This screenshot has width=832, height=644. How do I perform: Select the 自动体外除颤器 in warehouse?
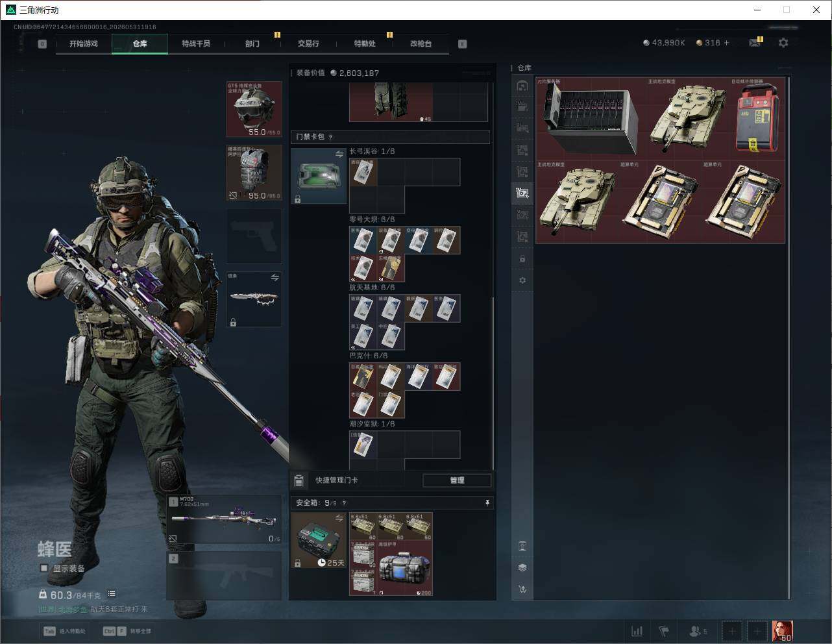point(757,118)
